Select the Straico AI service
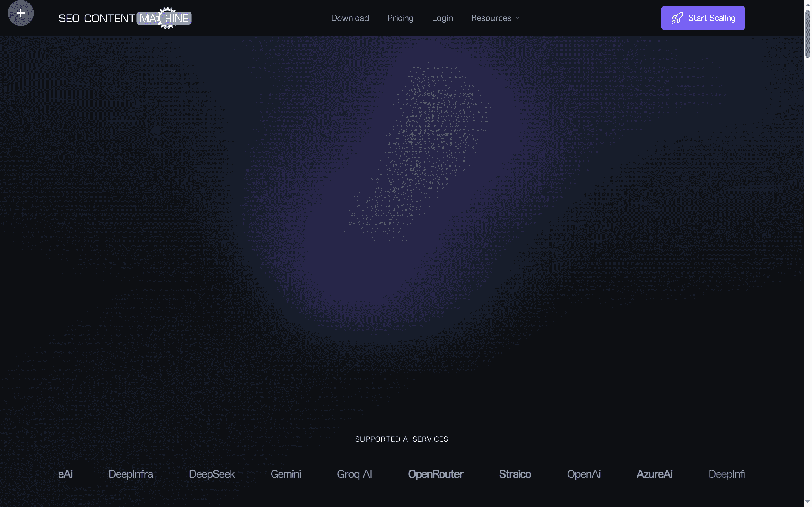The image size is (812, 507). (515, 474)
